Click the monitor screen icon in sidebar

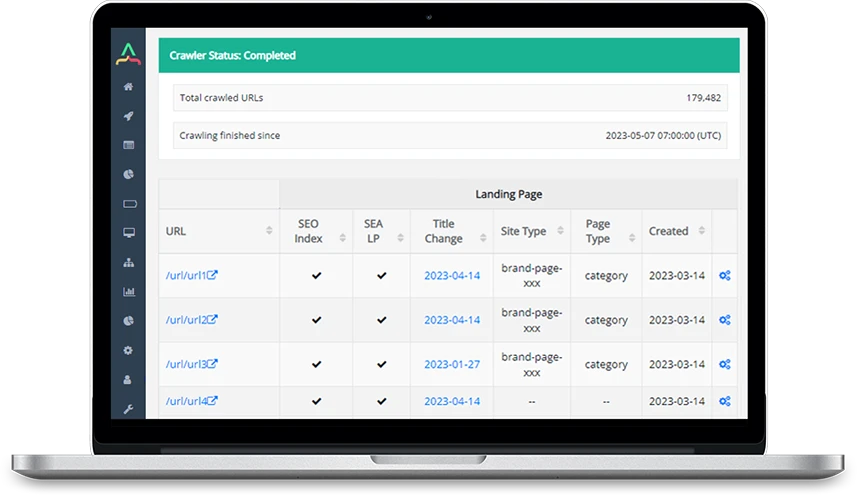coord(128,233)
